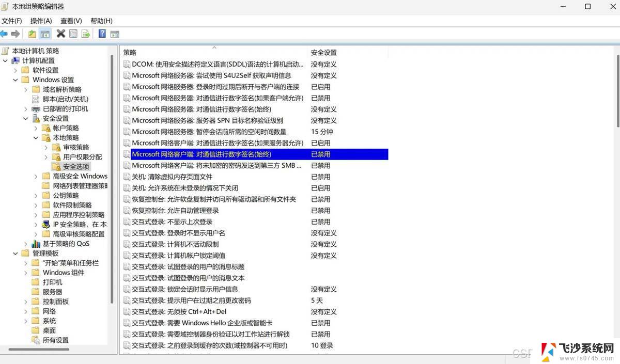Select 交互式登录: 计算机不活动限制
Image resolution: width=620 pixels, height=364 pixels.
click(x=175, y=244)
